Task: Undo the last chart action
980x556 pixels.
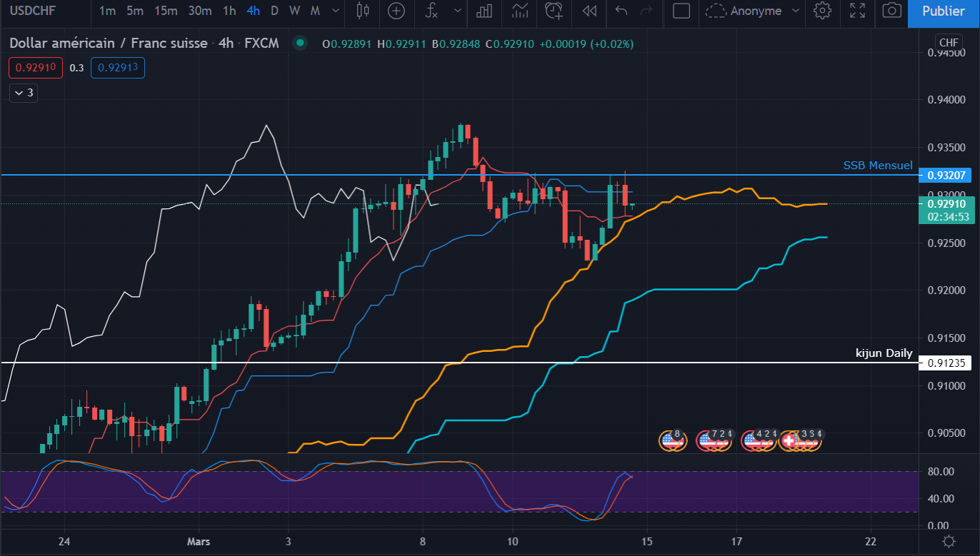Action: click(621, 11)
